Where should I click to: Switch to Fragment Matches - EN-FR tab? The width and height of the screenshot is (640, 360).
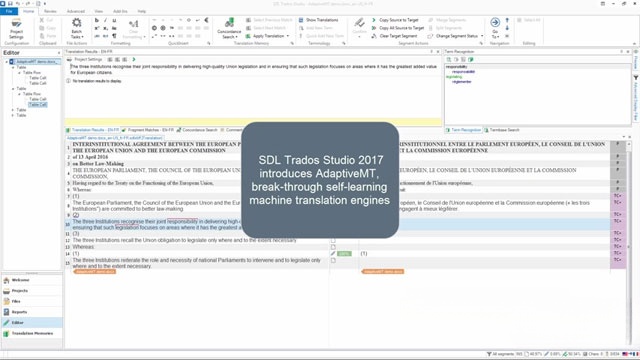click(148, 130)
